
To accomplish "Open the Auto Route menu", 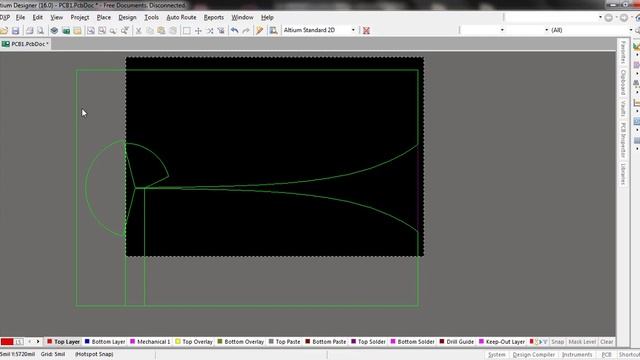I will 181,18.
